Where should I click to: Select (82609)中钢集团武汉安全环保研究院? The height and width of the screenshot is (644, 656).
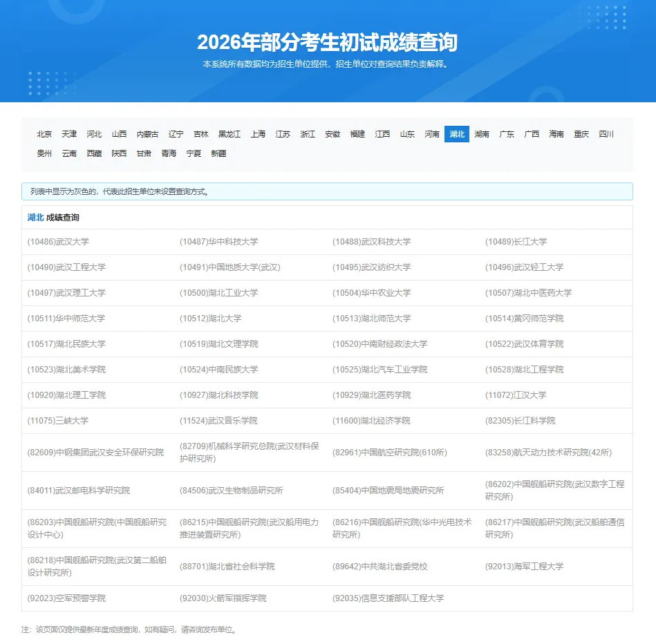[95, 453]
